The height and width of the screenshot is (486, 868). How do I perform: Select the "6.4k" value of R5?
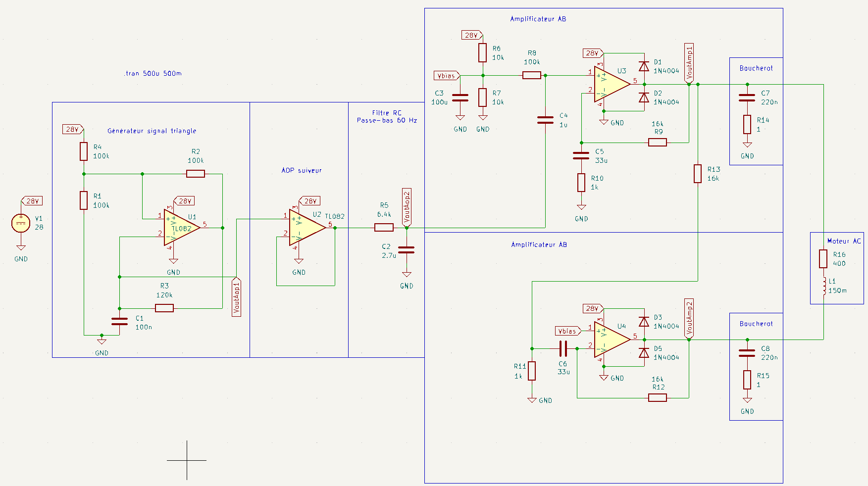[x=384, y=214]
